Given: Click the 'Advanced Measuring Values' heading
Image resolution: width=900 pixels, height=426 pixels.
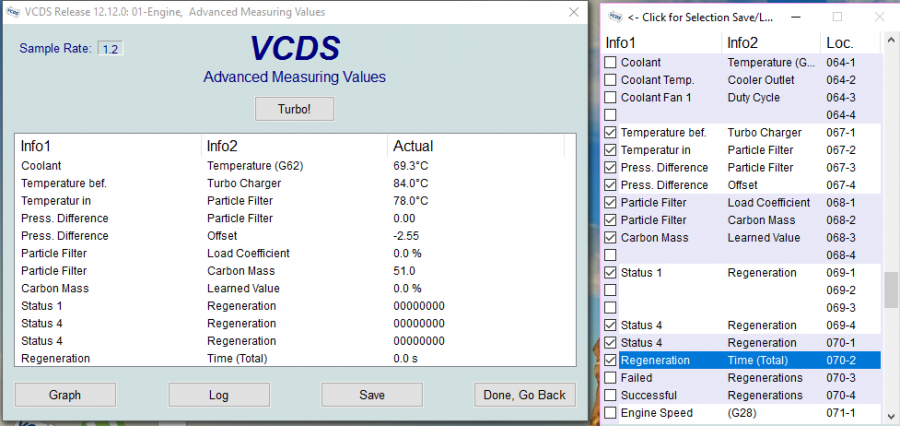Looking at the screenshot, I should 294,77.
